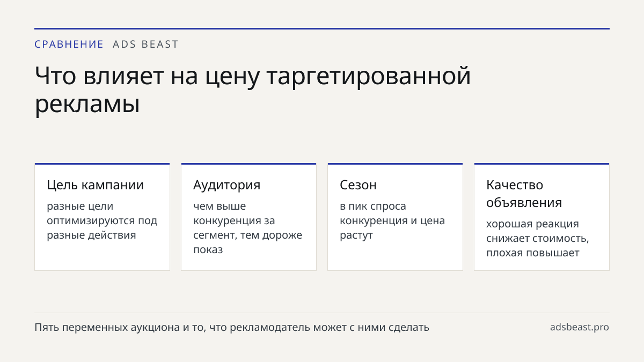Click the 'ADS BEAST' brand text

tap(145, 45)
